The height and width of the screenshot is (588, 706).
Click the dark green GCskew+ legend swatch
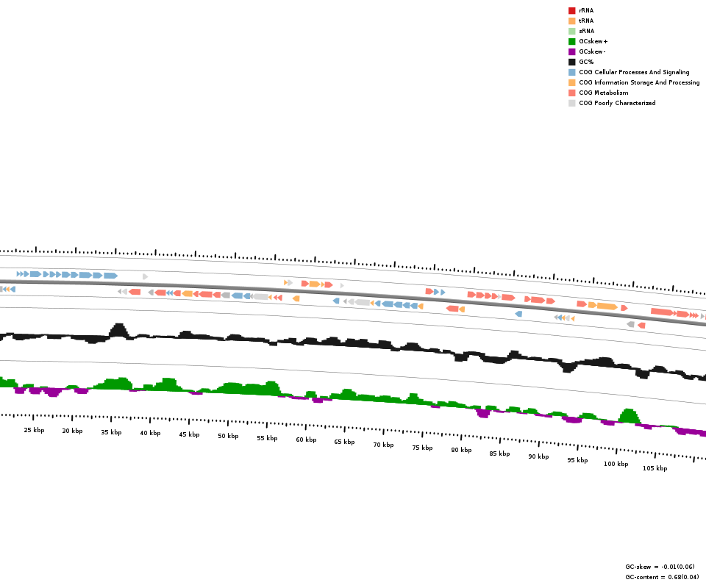pos(571,41)
